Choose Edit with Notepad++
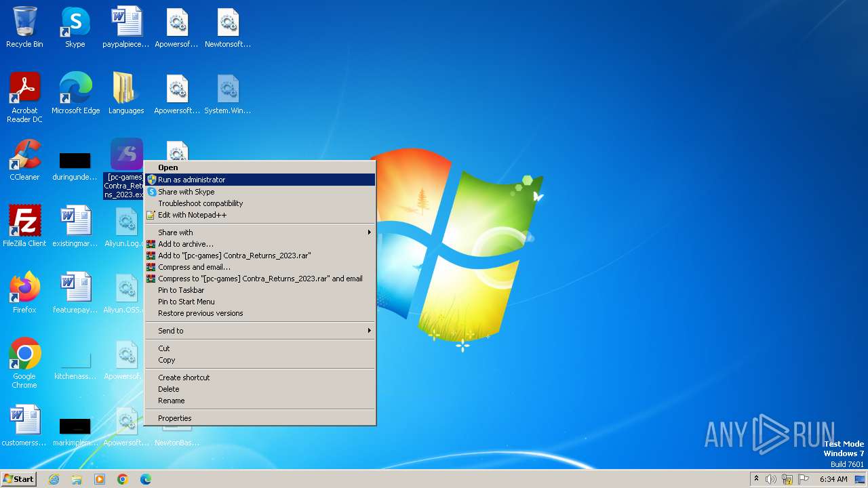This screenshot has height=488, width=868. point(260,215)
